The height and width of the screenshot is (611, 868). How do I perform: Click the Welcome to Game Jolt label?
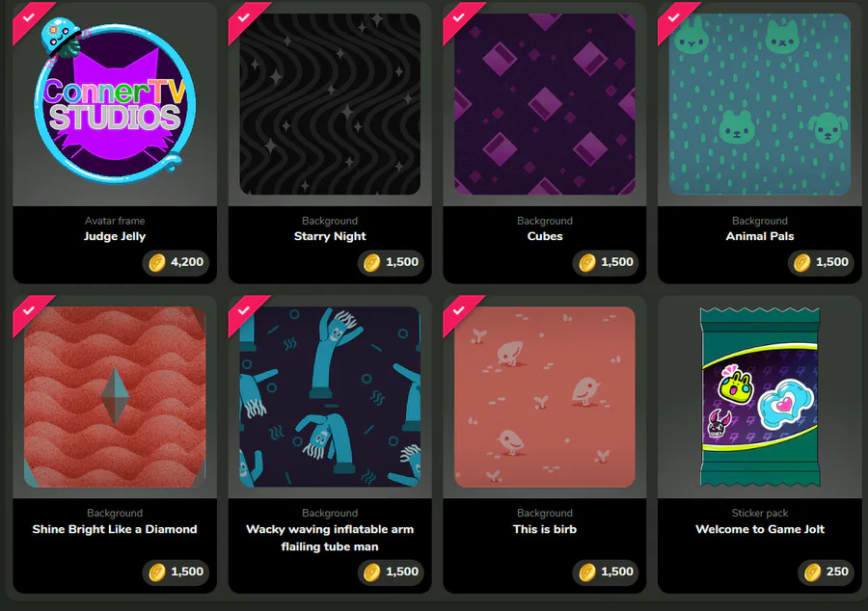tap(760, 529)
